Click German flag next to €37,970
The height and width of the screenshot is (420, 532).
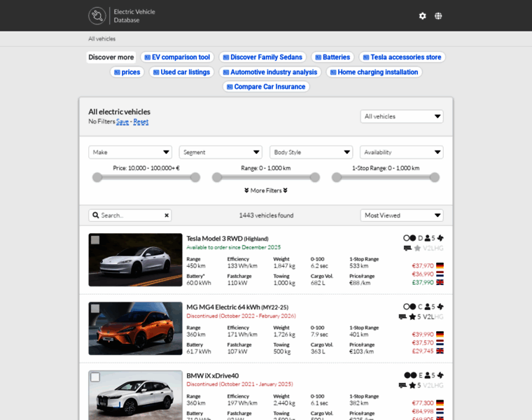pyautogui.click(x=440, y=265)
